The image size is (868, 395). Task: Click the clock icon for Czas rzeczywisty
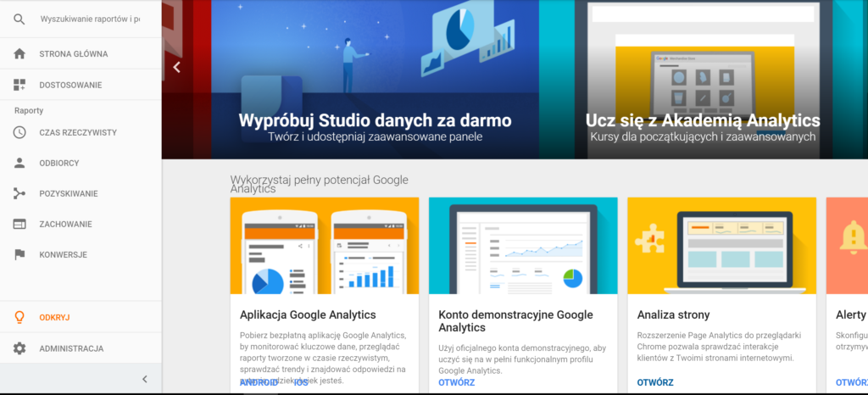[19, 132]
